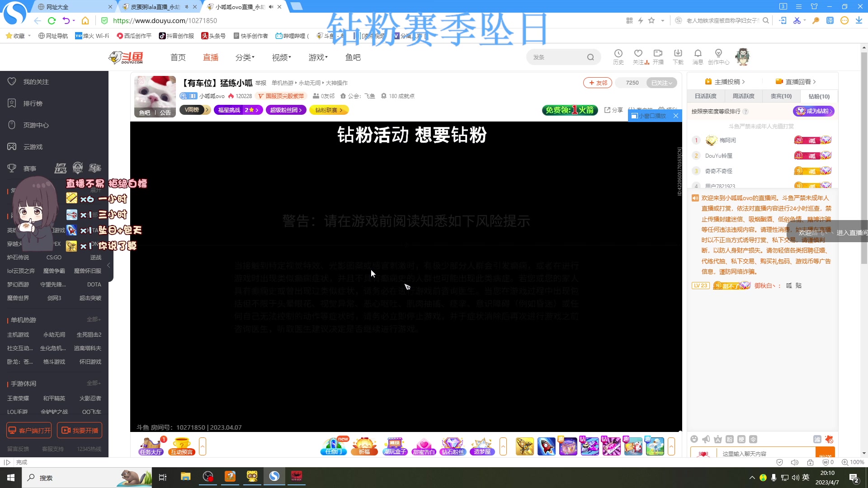The height and width of the screenshot is (488, 868).
Task: Expand the left activity icons arrow
Action: [203, 446]
